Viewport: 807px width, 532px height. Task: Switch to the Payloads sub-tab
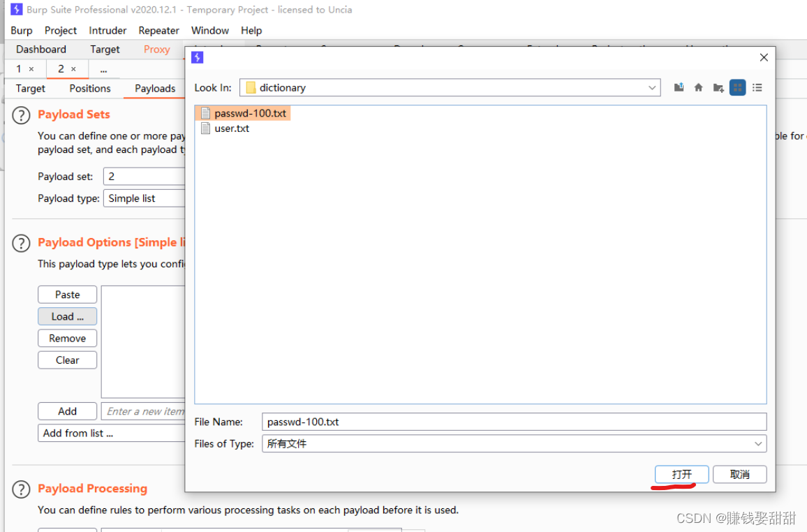pyautogui.click(x=155, y=89)
